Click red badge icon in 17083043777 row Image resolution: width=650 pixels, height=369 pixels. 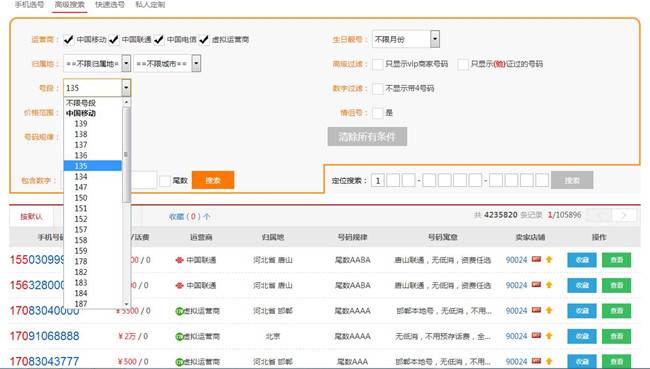(536, 361)
